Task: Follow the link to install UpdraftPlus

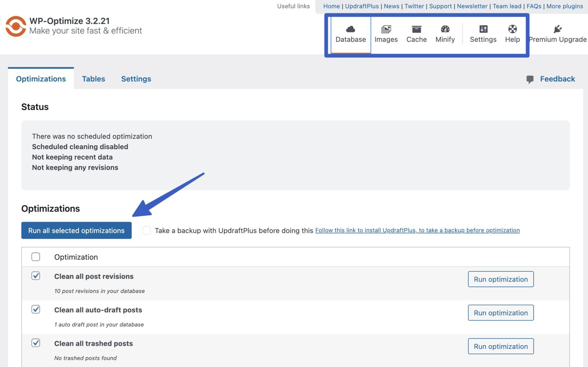Action: coord(417,230)
